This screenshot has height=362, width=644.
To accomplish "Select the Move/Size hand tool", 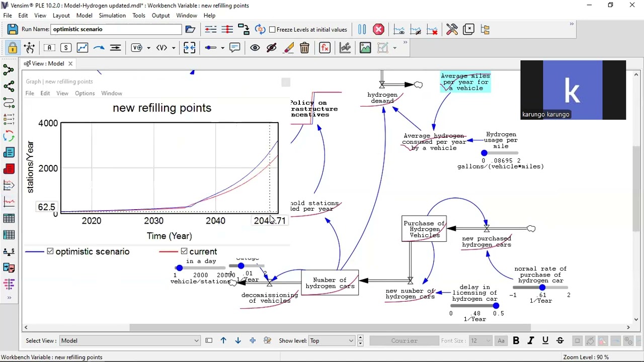I will point(29,48).
